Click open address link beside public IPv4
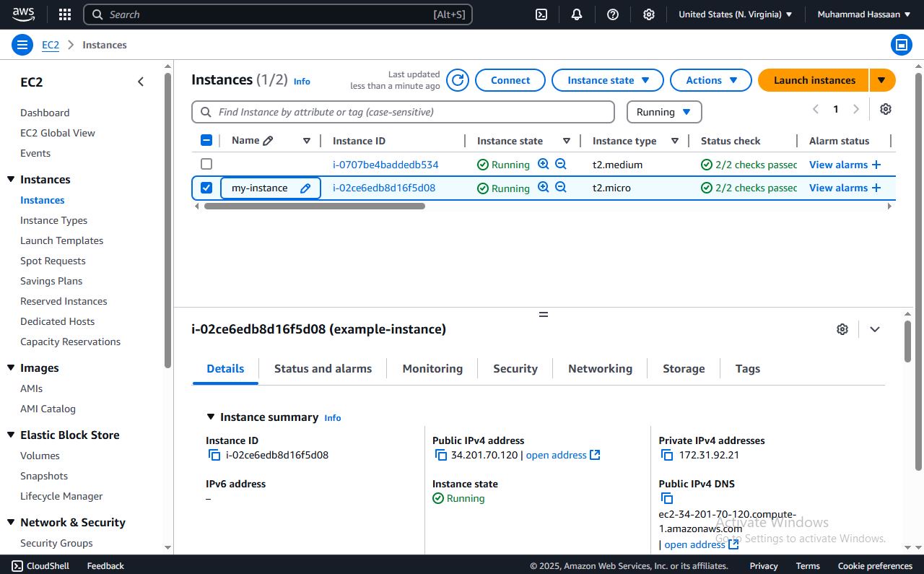 coord(563,455)
